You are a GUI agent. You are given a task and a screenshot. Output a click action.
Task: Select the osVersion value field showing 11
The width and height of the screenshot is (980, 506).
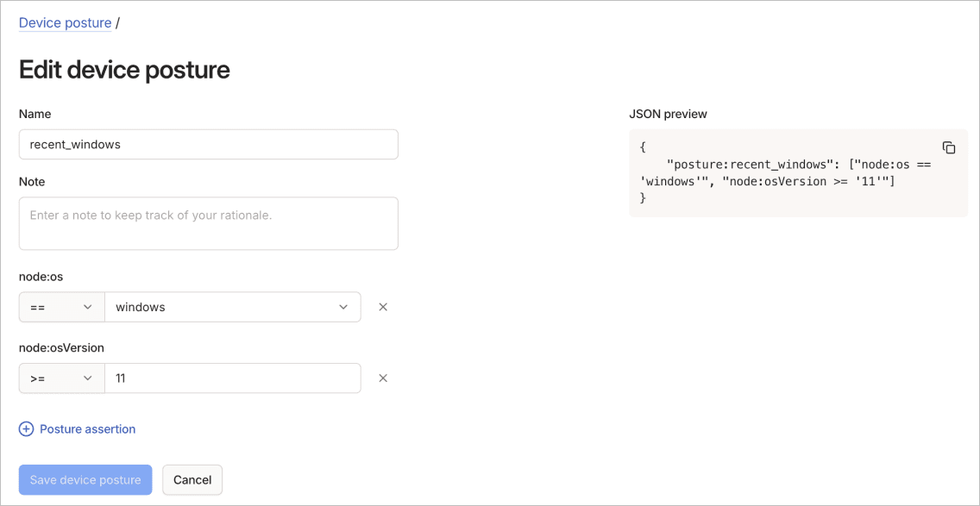pyautogui.click(x=233, y=378)
